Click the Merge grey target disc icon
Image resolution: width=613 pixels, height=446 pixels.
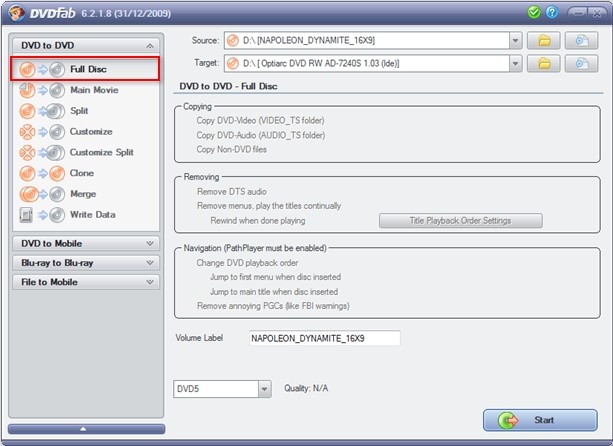click(x=57, y=194)
